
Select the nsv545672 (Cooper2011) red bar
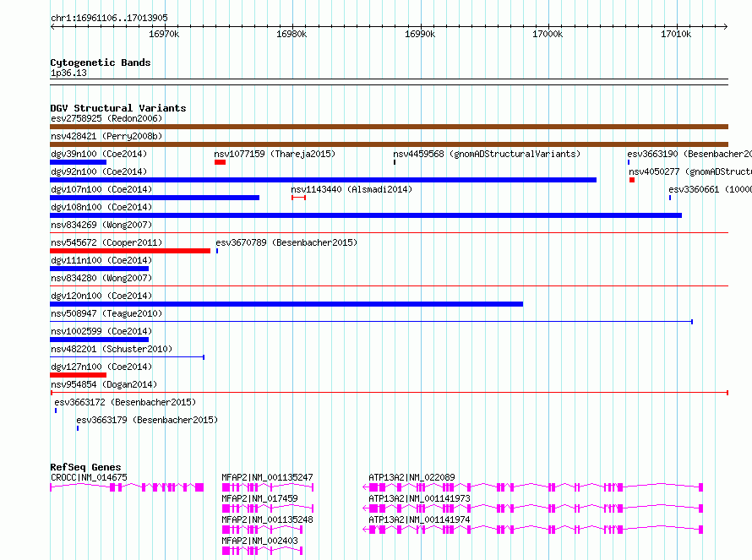(130, 251)
